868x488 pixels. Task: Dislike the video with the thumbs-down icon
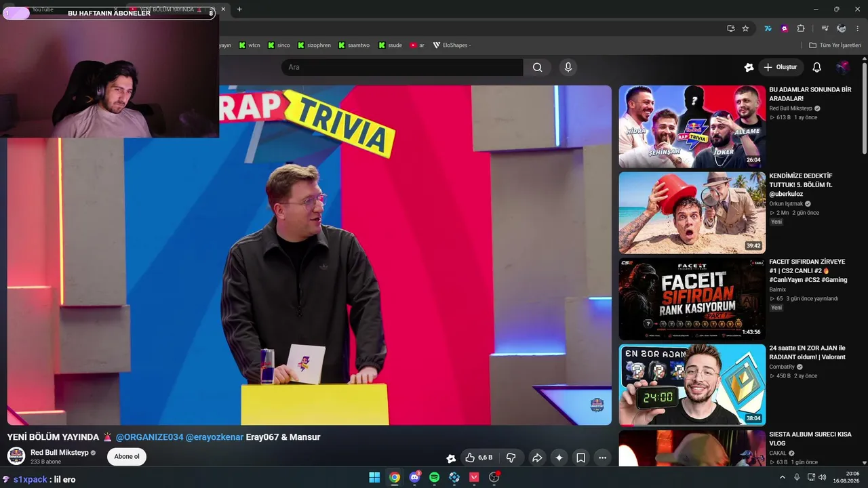[511, 457]
